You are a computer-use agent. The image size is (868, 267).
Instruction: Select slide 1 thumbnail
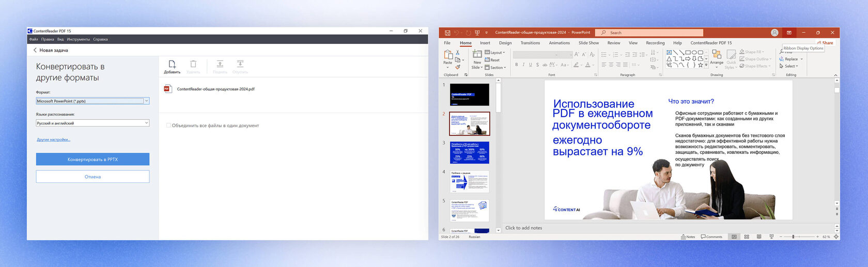pos(470,95)
